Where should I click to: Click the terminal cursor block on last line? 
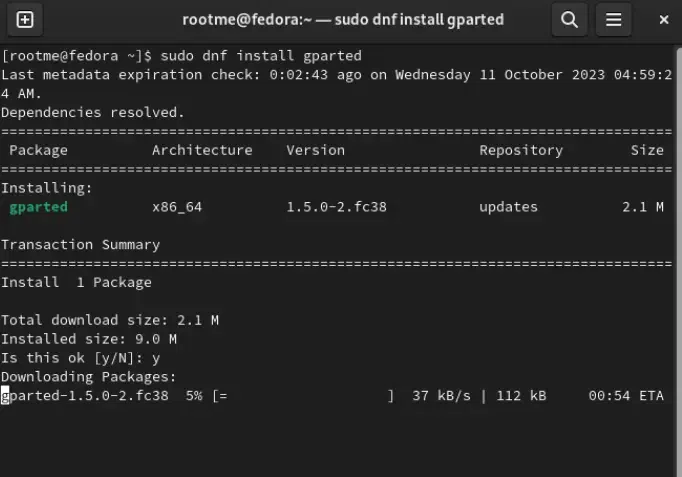[x=5, y=396]
